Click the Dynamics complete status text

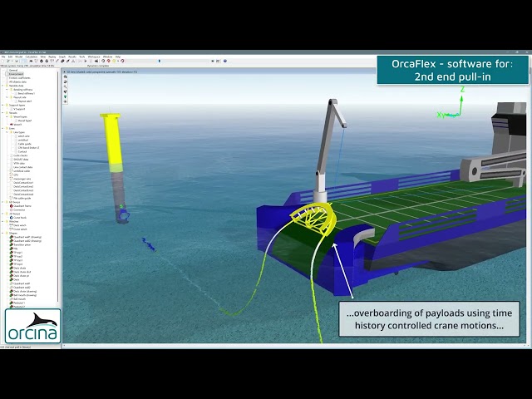tap(98, 66)
